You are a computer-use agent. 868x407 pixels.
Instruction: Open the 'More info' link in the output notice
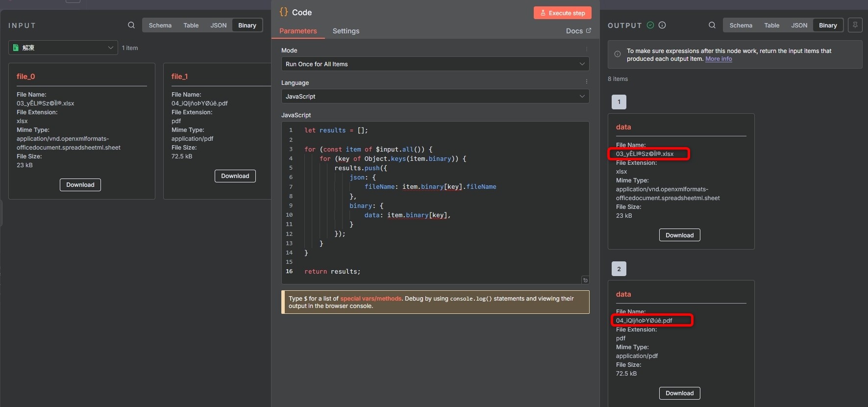point(718,59)
